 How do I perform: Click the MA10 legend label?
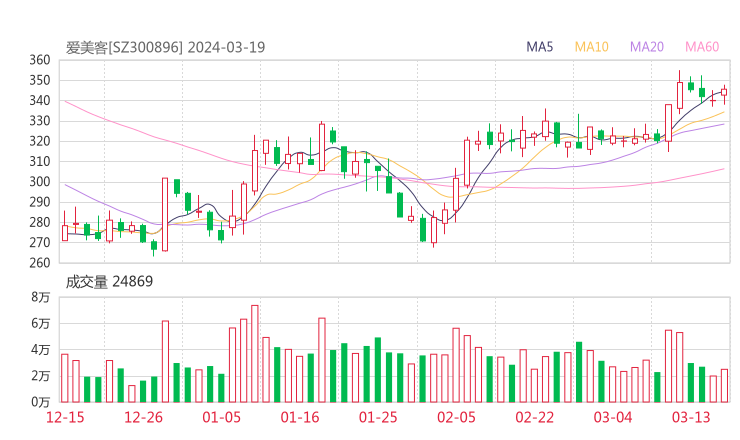591,47
